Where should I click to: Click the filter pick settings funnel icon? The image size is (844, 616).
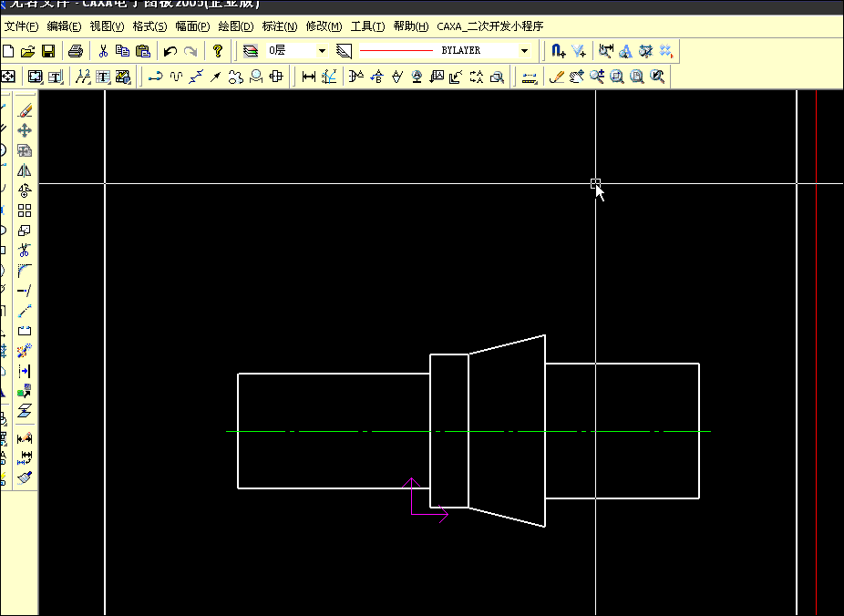579,51
